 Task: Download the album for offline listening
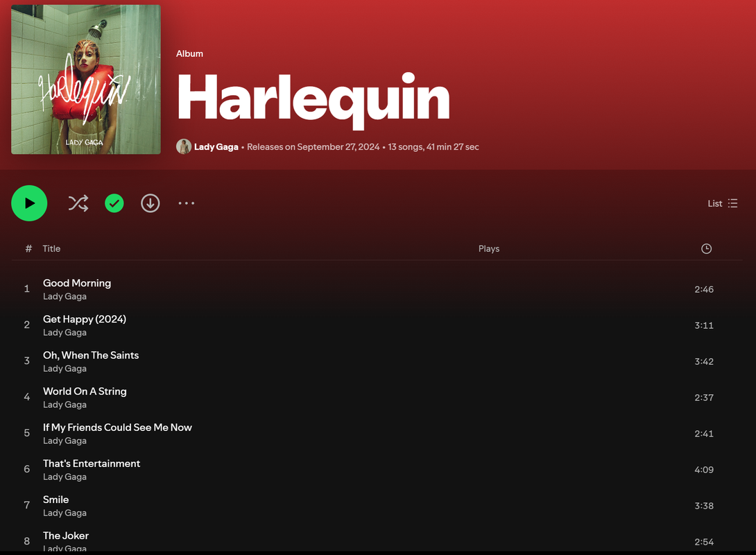pos(151,203)
